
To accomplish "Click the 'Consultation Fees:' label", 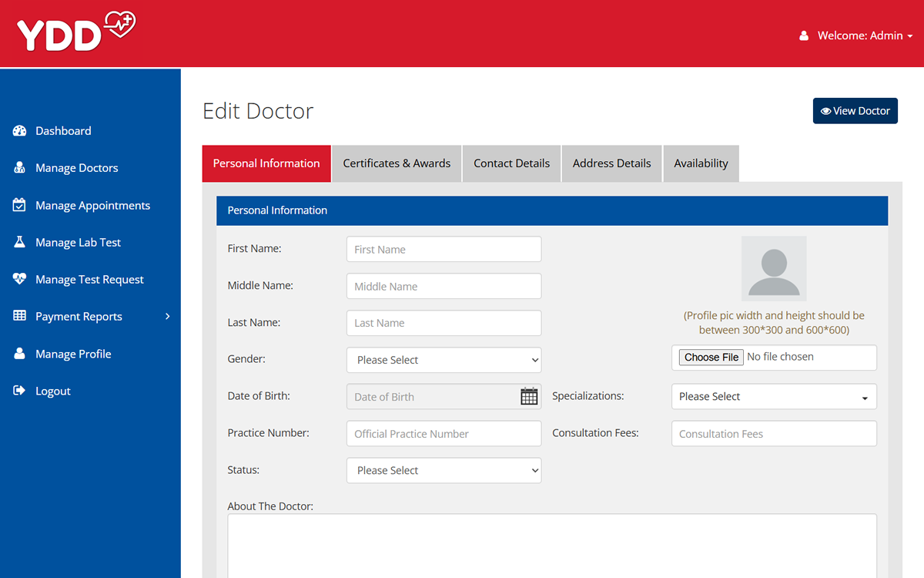I will point(595,433).
